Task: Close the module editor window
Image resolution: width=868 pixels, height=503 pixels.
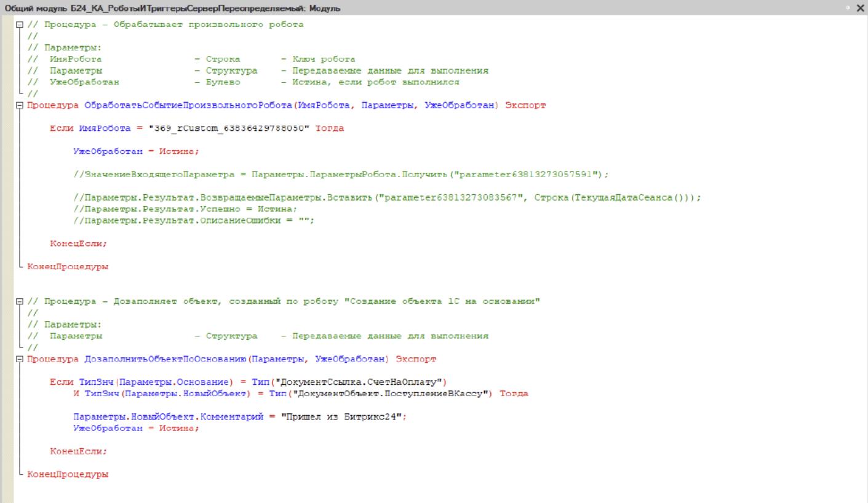Action: (x=860, y=7)
